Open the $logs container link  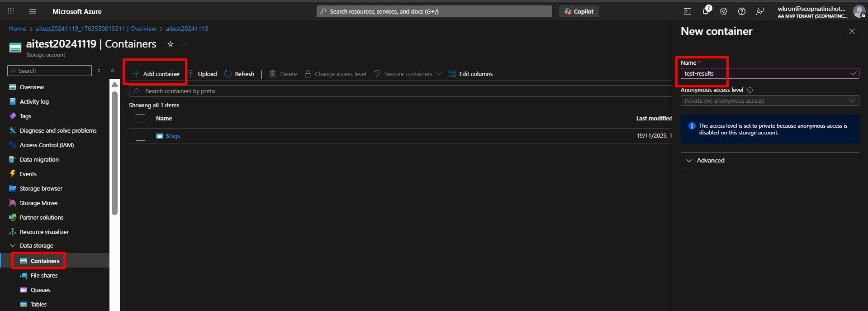(x=173, y=136)
